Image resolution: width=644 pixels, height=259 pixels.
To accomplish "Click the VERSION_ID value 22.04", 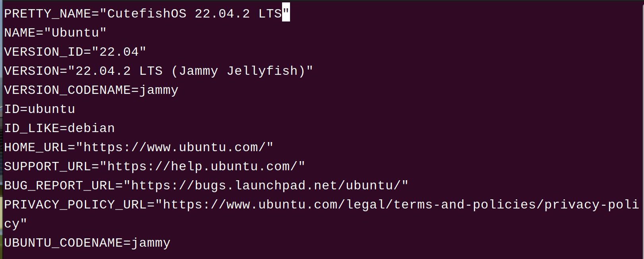I will coord(119,52).
